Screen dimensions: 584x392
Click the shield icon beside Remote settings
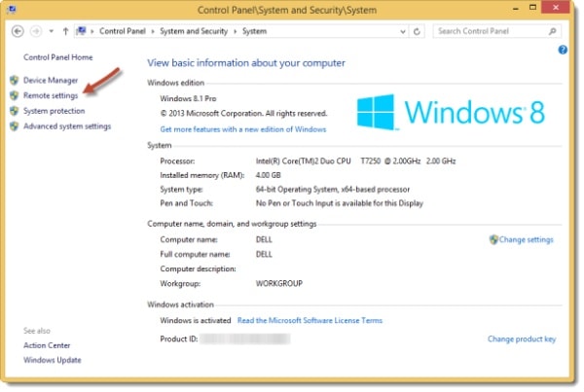click(15, 95)
